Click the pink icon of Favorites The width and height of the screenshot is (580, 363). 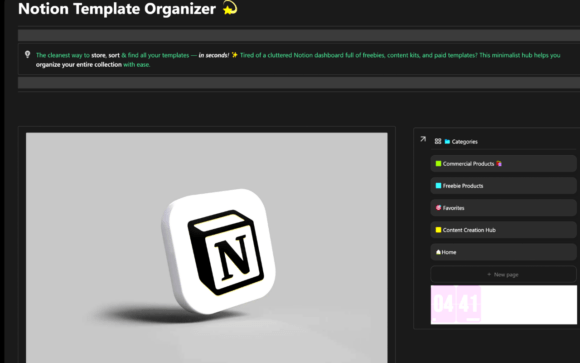coord(438,208)
